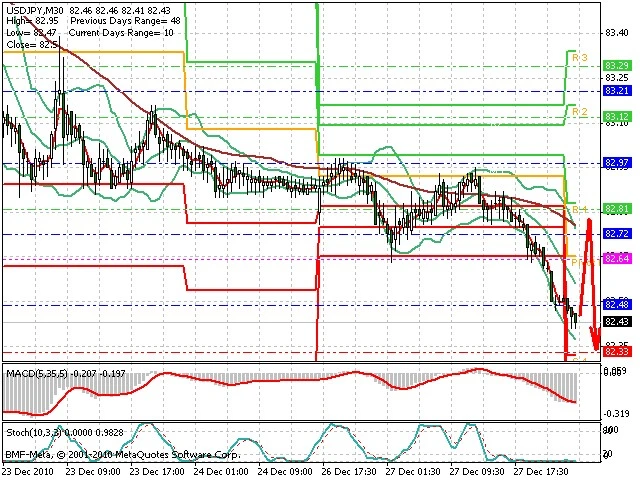
Task: Click the USDJPY,M30 chart title text
Action: pos(35,10)
